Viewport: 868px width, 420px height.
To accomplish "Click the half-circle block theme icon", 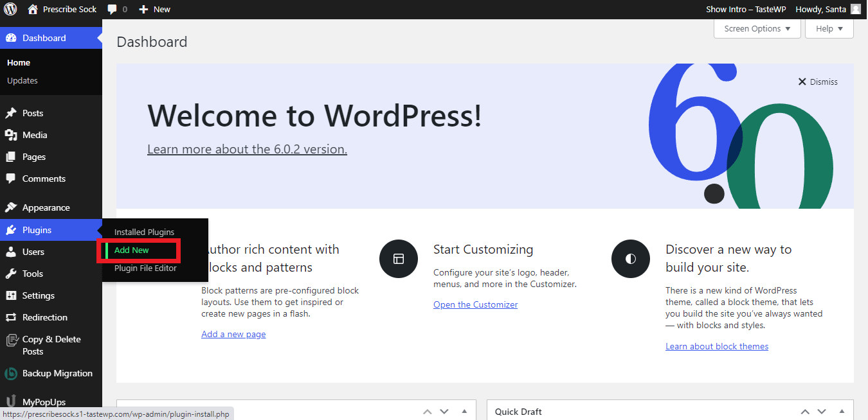I will coord(631,259).
